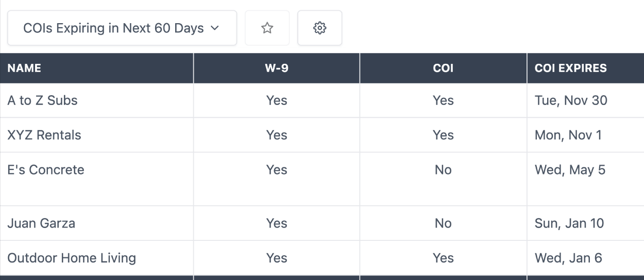Viewport: 644px width, 280px height.
Task: Select the Wed, May 5 expiration cell
Action: pos(570,170)
